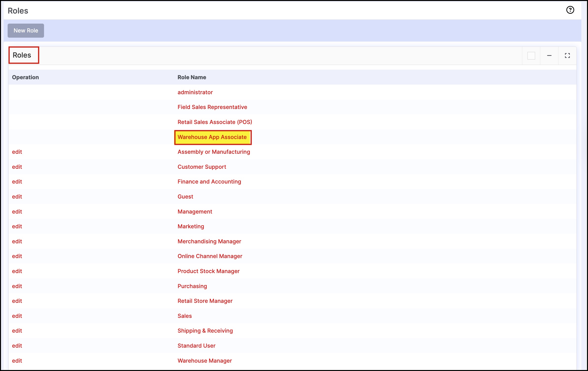588x371 pixels.
Task: Toggle the checkbox in Roles panel header
Action: pos(531,56)
